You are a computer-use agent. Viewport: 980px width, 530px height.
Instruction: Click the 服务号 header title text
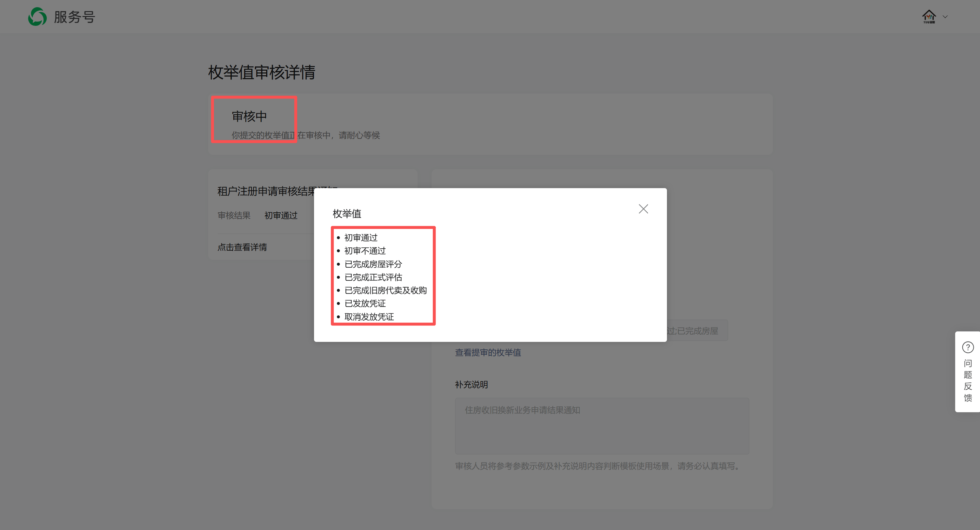click(74, 17)
